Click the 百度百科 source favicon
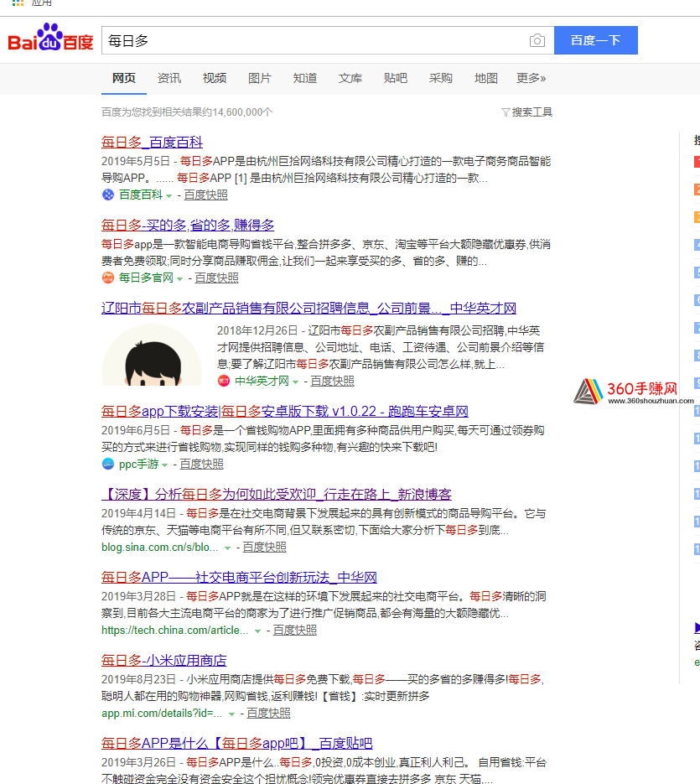The height and width of the screenshot is (784, 700). click(108, 195)
